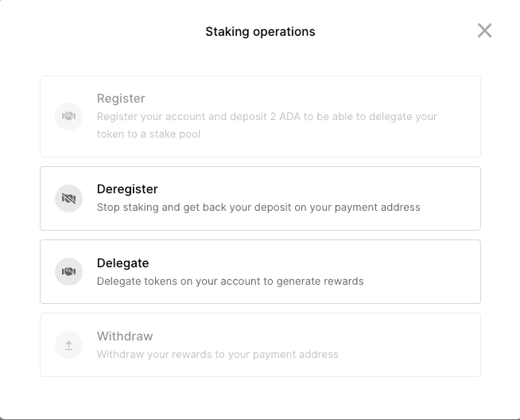The height and width of the screenshot is (420, 520).
Task: Close the Staking operations dialog
Action: point(484,31)
